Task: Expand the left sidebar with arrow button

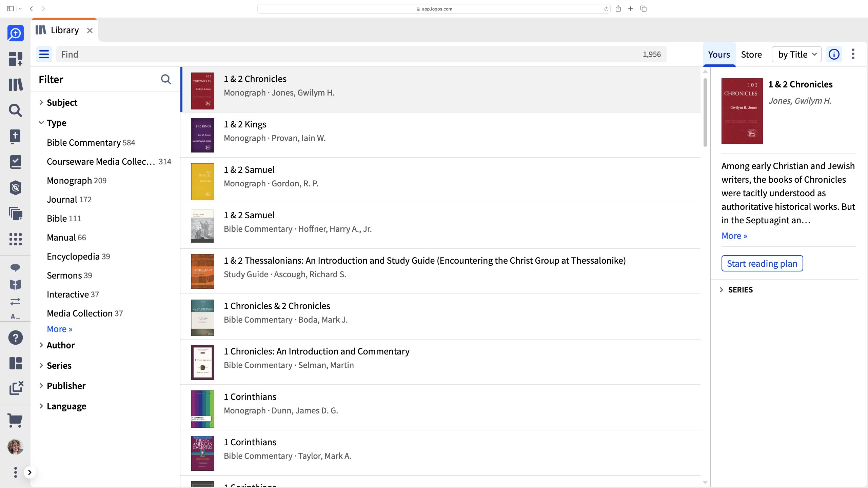Action: point(30,472)
